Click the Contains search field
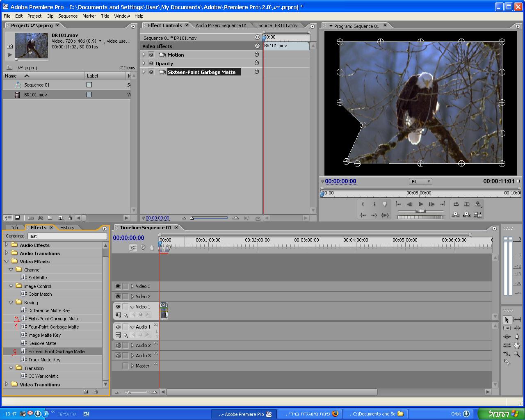 (x=67, y=236)
